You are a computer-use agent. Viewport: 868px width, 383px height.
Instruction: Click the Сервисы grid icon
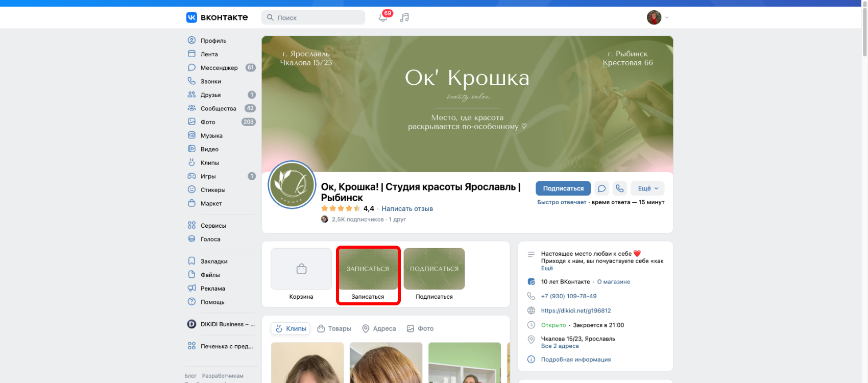(191, 225)
